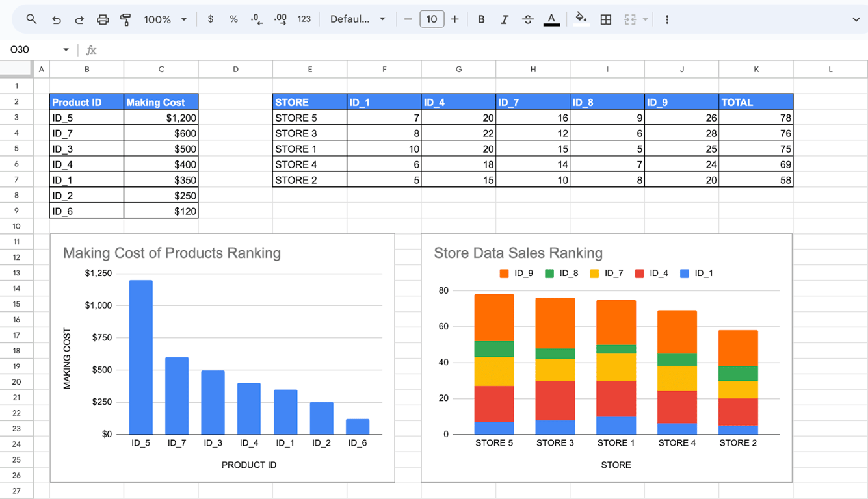Image resolution: width=868 pixels, height=499 pixels.
Task: Select column K header
Action: point(756,69)
